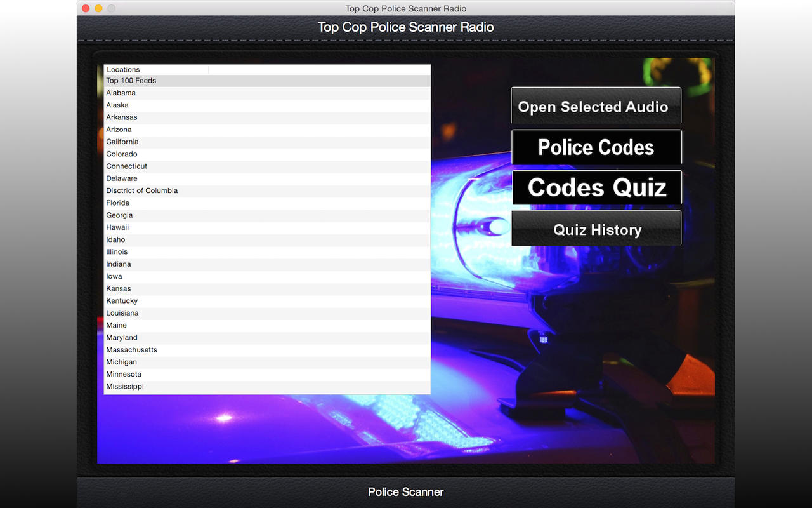Select Iowa in the list
Screen dimensions: 812x508
pos(267,276)
